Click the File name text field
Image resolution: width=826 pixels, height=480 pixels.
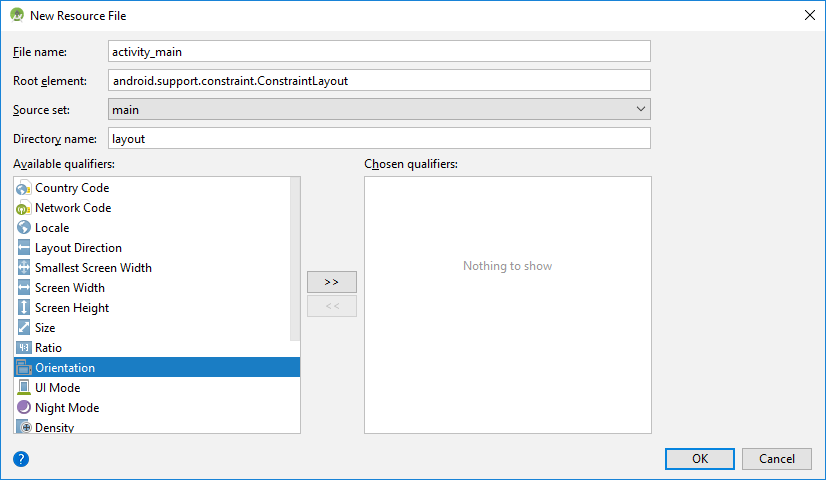point(379,51)
